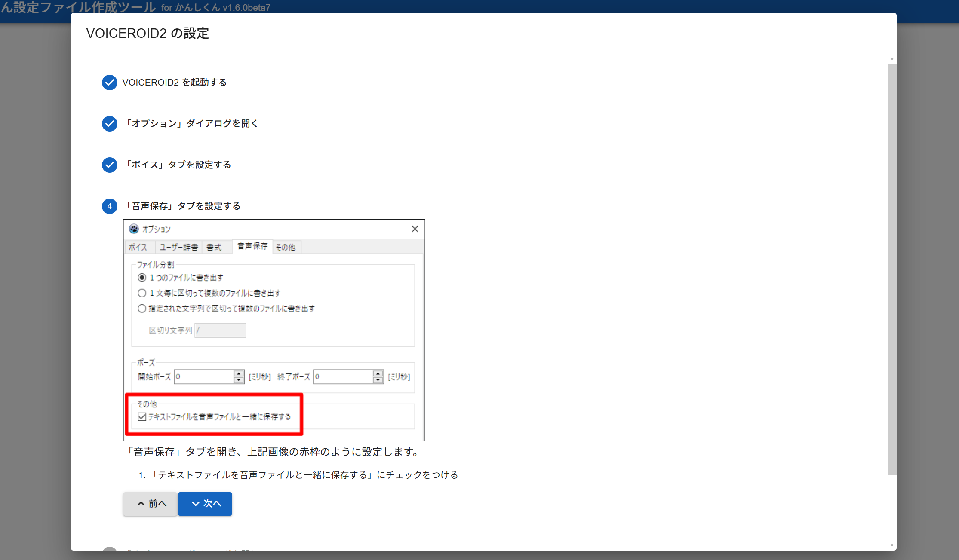Click the step 4 number circle icon
Image resolution: width=959 pixels, height=560 pixels.
pyautogui.click(x=109, y=206)
